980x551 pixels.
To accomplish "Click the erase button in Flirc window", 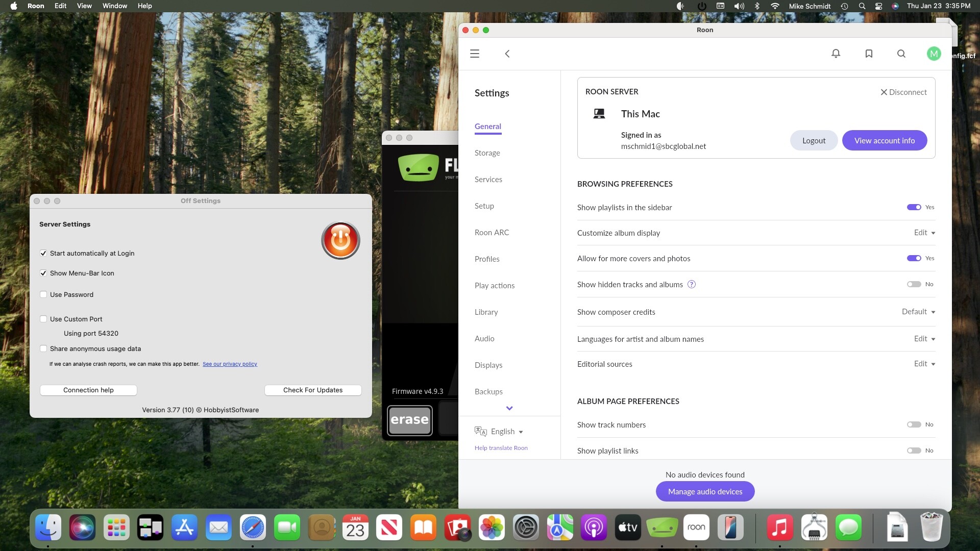I will (x=410, y=420).
